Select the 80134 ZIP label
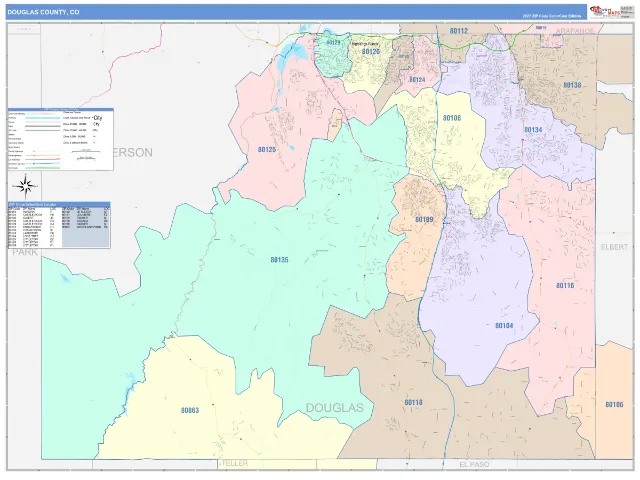Screen dimensions: 640x480 533,130
